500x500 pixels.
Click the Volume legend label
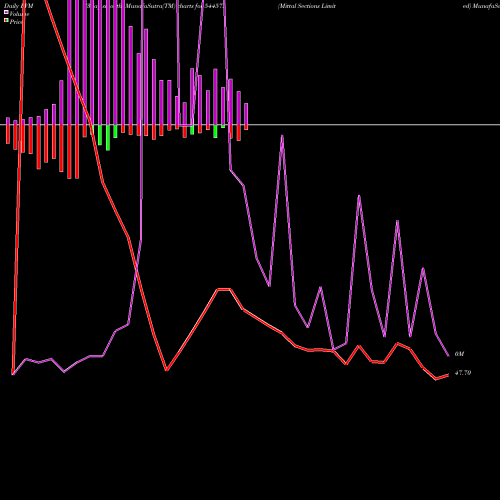coord(19,14)
